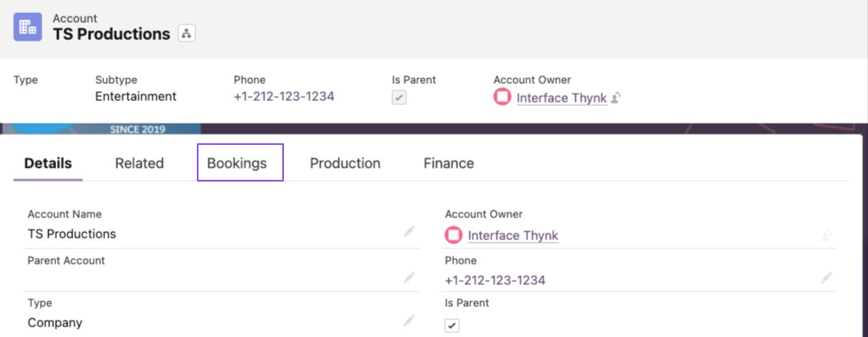The image size is (868, 337).
Task: Toggle Is Parent checkbox in Details
Action: 452,326
